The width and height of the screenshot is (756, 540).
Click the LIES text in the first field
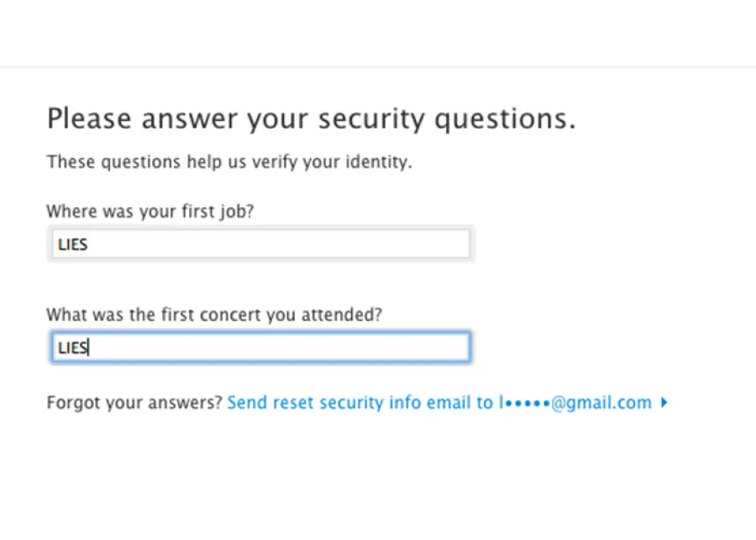point(72,244)
